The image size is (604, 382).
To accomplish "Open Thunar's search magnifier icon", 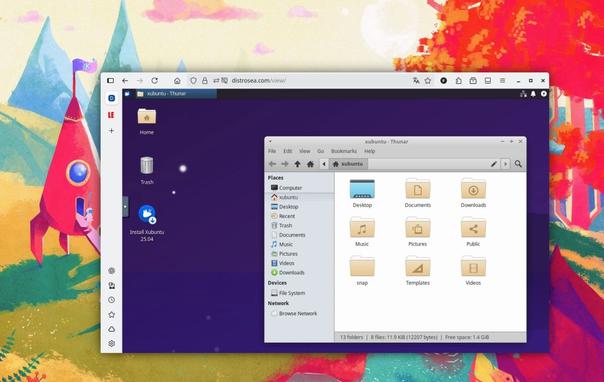I will (518, 164).
